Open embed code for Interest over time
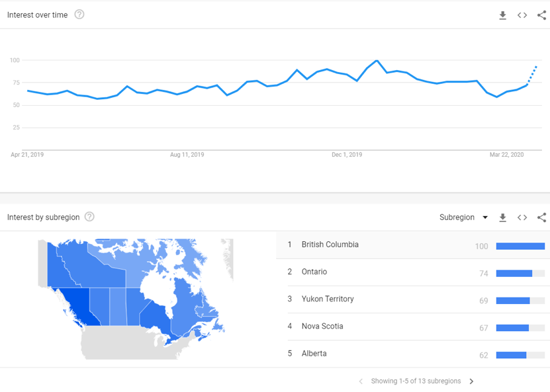Viewport: 550px width, 392px height. click(x=522, y=15)
